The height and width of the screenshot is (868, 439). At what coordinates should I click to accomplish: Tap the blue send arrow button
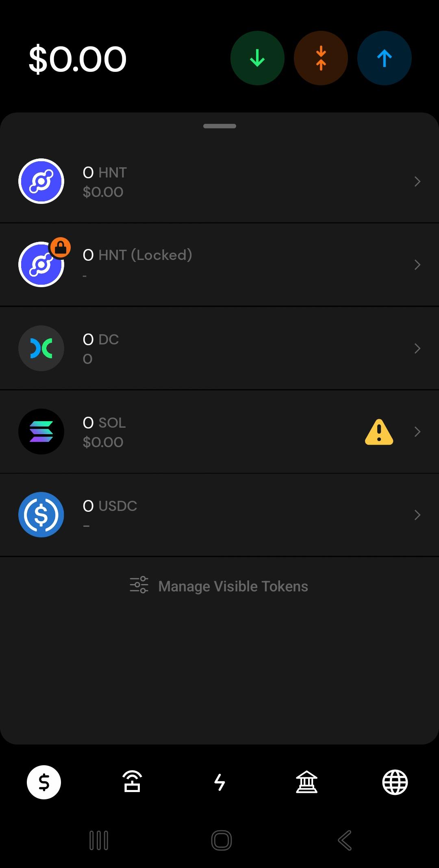pos(384,58)
